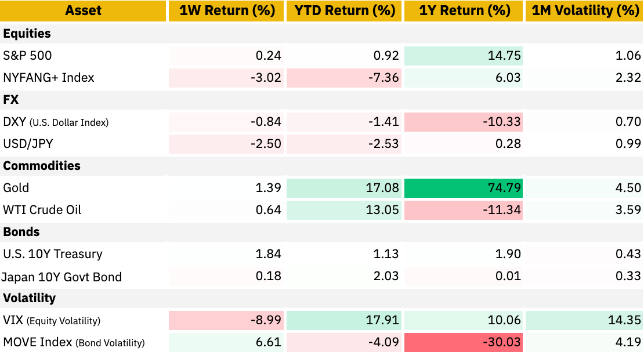The image size is (644, 355).
Task: Select the Japan 10Y Govt Bond label
Action: [61, 277]
